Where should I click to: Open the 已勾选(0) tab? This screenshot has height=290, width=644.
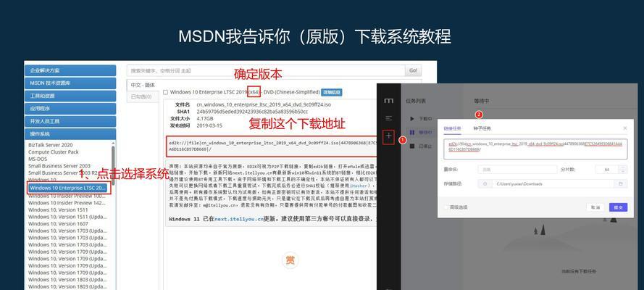tap(142, 97)
